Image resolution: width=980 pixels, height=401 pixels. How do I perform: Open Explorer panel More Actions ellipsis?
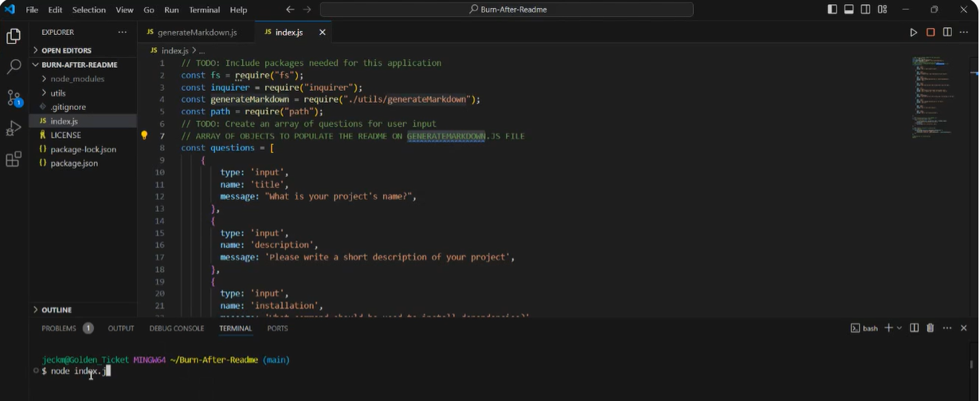pyautogui.click(x=122, y=33)
